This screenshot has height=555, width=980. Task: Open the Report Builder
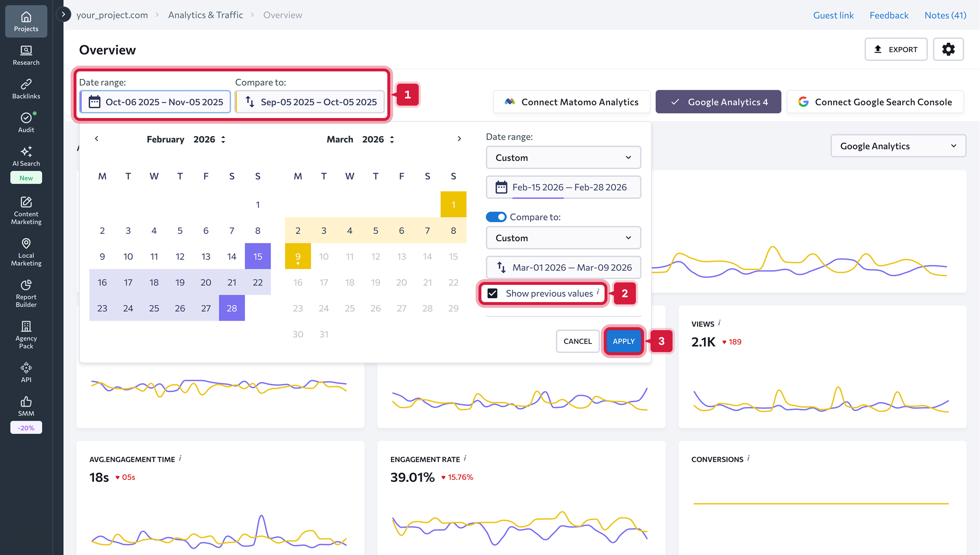coord(25,293)
